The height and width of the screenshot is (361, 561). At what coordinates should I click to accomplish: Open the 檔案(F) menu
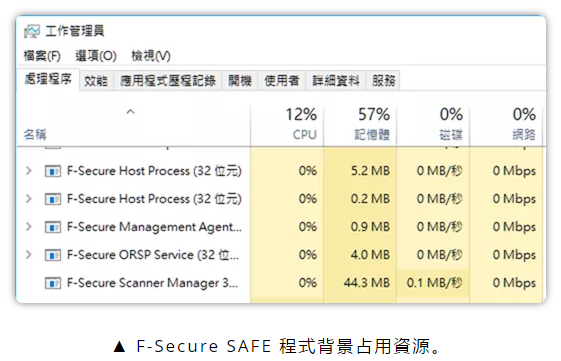(42, 56)
